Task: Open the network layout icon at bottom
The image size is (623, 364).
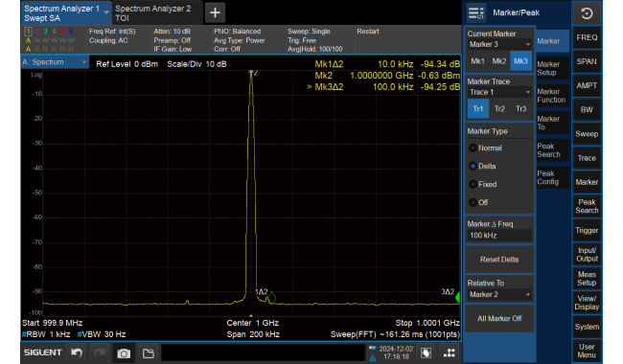Action: pos(450,353)
